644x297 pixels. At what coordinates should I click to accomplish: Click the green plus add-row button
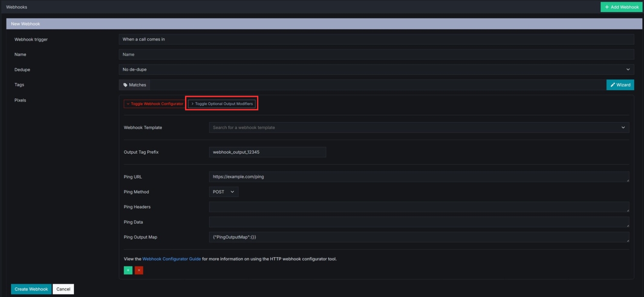click(128, 270)
